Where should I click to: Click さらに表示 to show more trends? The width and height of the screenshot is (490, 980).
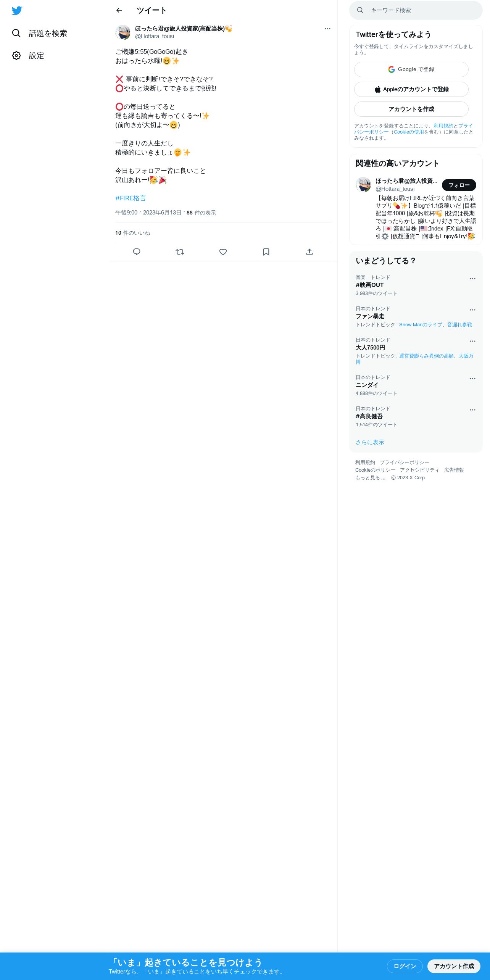(x=370, y=442)
